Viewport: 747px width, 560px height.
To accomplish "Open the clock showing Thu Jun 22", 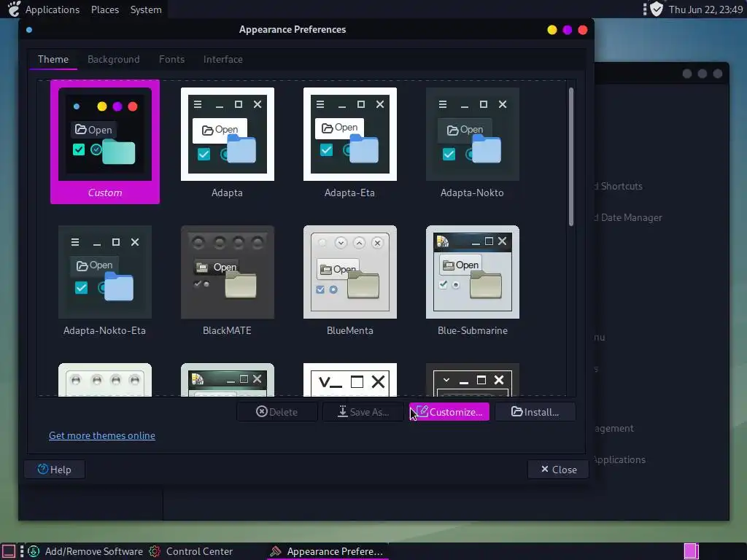I will [705, 9].
